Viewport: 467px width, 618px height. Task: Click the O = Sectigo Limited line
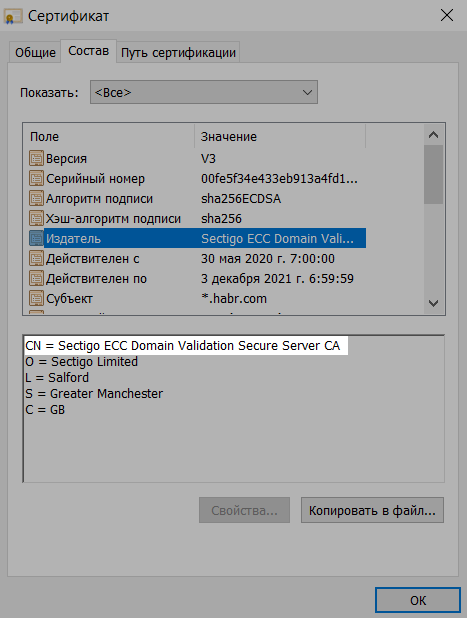82,361
